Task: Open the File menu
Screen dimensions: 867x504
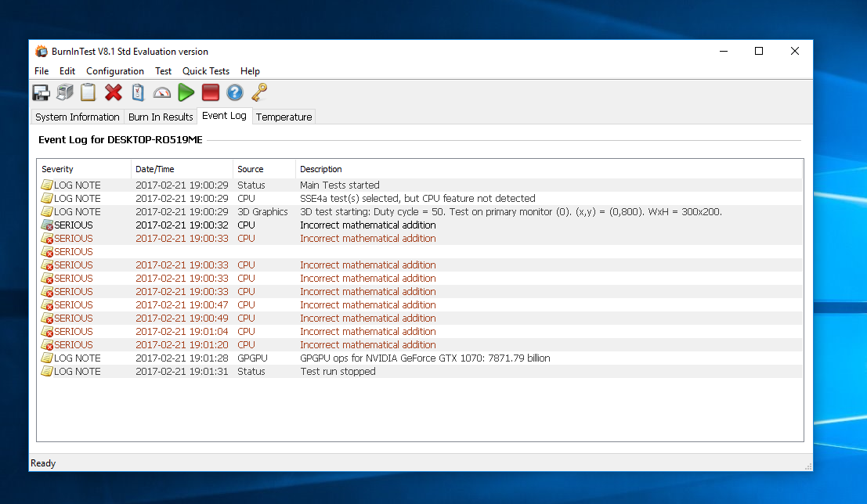Action: 42,71
